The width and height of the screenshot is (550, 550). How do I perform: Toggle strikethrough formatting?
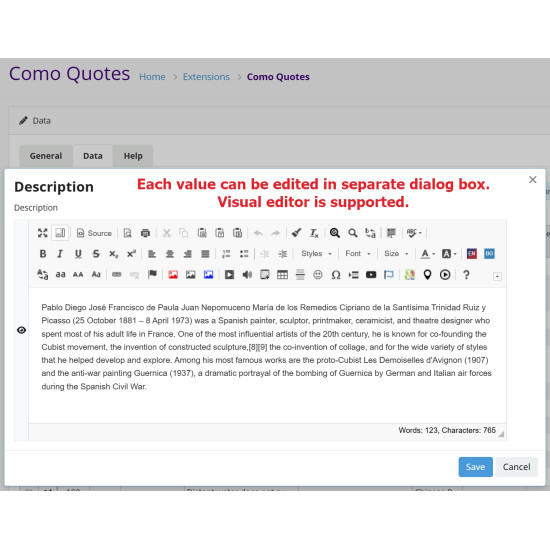click(x=96, y=254)
